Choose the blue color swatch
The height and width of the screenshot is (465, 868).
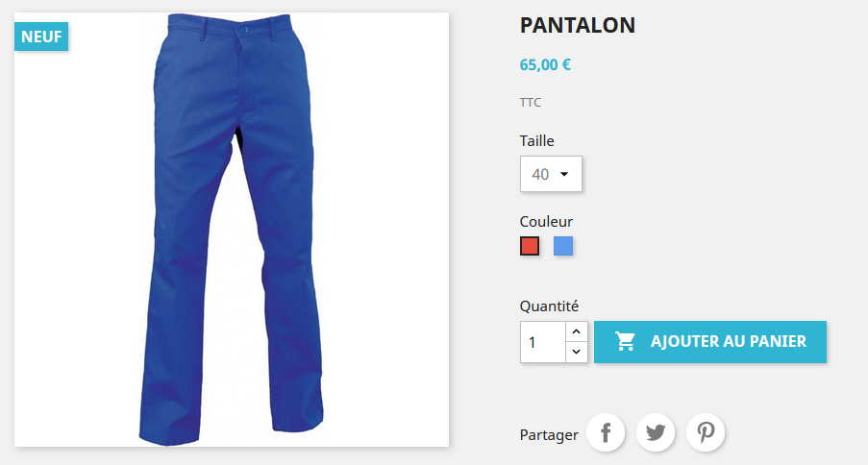(563, 246)
